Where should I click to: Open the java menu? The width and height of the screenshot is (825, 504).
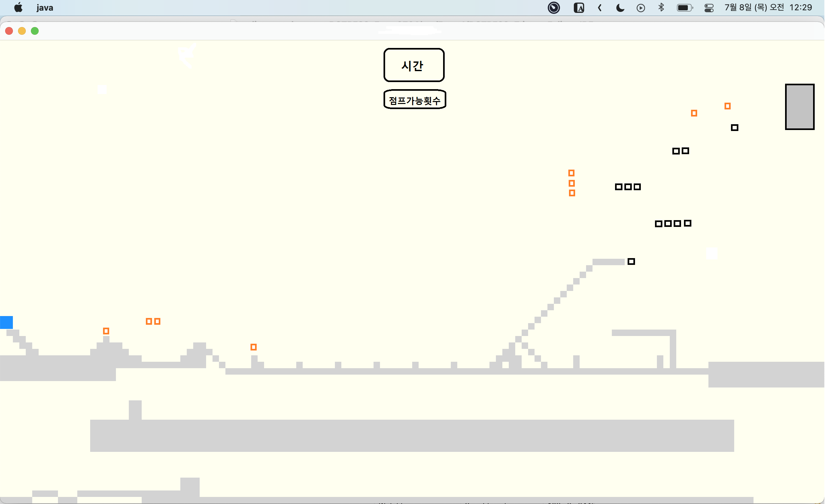(44, 8)
